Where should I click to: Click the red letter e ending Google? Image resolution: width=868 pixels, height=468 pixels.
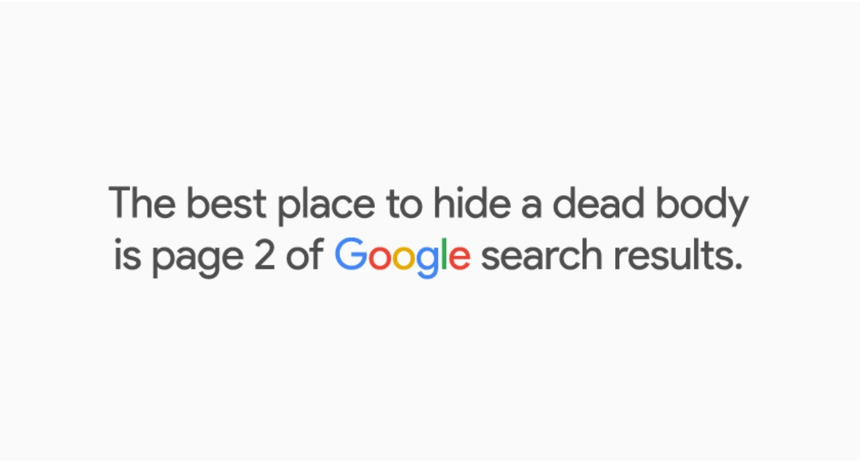(x=459, y=259)
